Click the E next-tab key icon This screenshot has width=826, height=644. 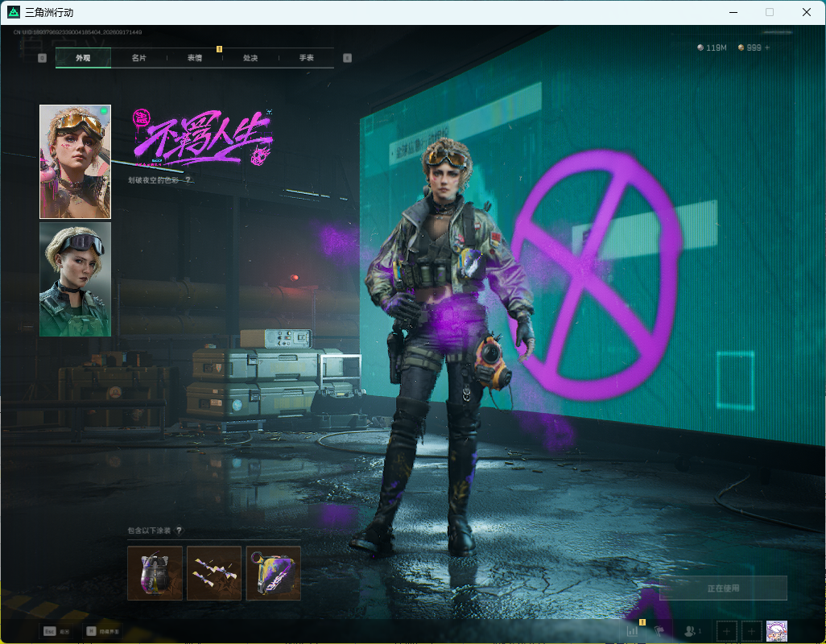(x=347, y=58)
